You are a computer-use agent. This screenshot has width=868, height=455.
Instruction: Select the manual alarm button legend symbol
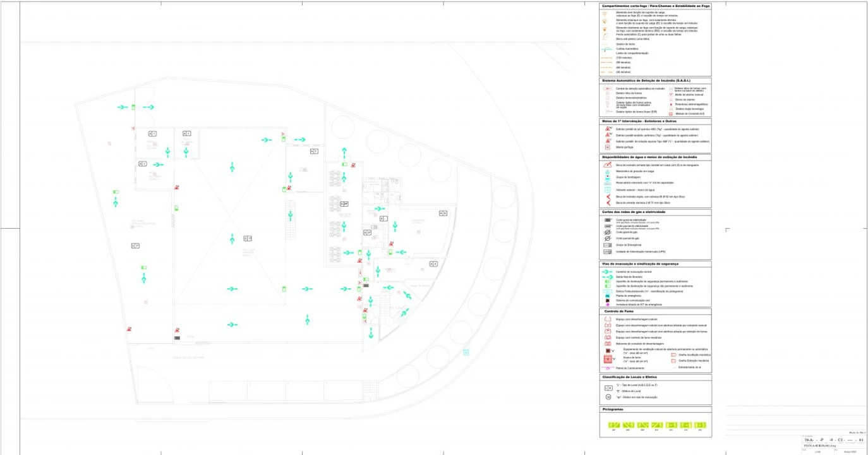pyautogui.click(x=672, y=94)
